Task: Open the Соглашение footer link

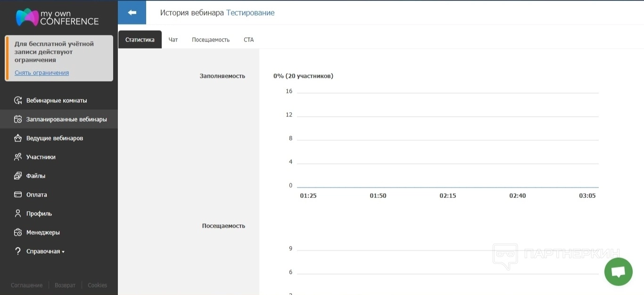Action: click(x=26, y=285)
